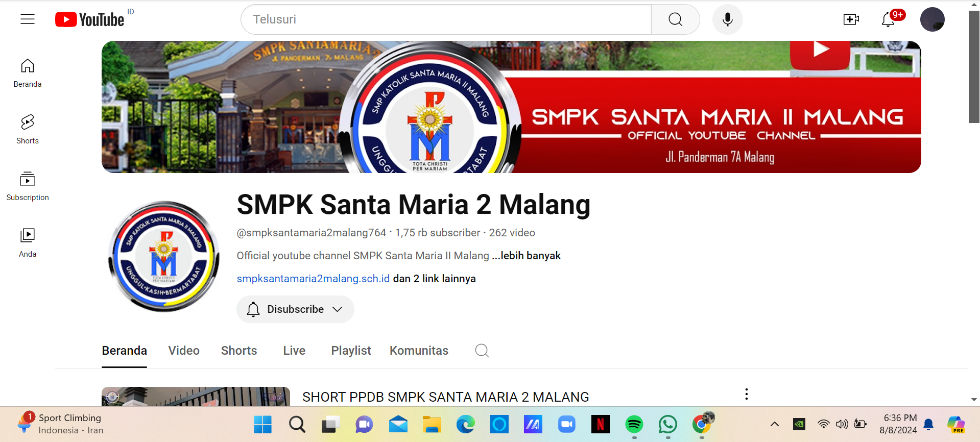Open Zoom from the taskbar
The width and height of the screenshot is (980, 442).
pyautogui.click(x=566, y=424)
